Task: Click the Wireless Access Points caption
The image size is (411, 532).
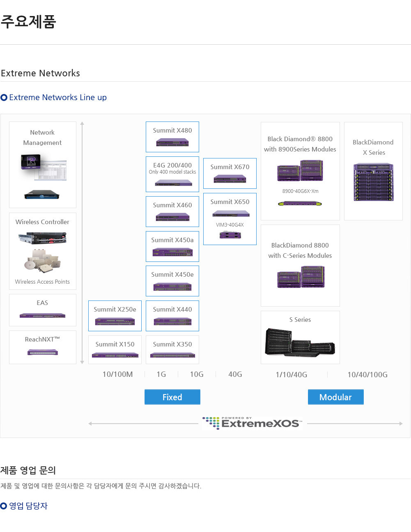Action: pyautogui.click(x=42, y=282)
